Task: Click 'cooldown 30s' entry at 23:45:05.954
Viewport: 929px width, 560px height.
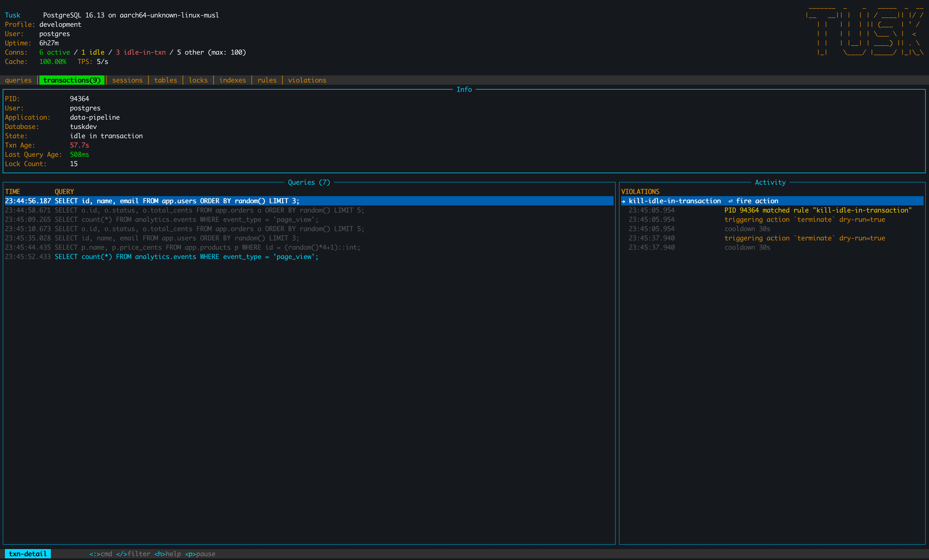Action: pyautogui.click(x=747, y=229)
